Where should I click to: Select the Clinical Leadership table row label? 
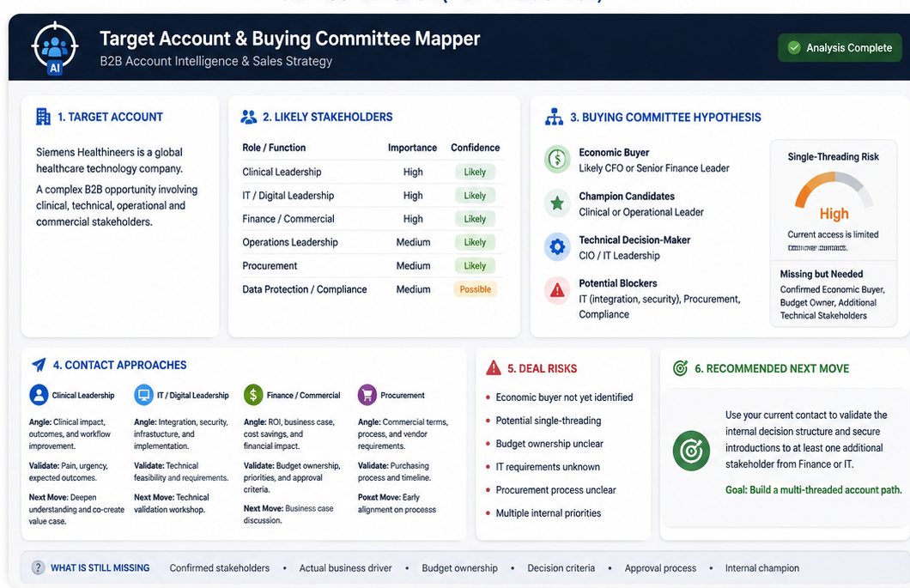[282, 172]
